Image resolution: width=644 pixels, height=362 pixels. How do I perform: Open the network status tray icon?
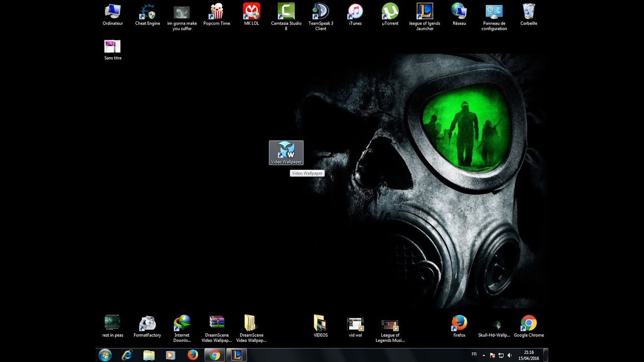click(501, 355)
